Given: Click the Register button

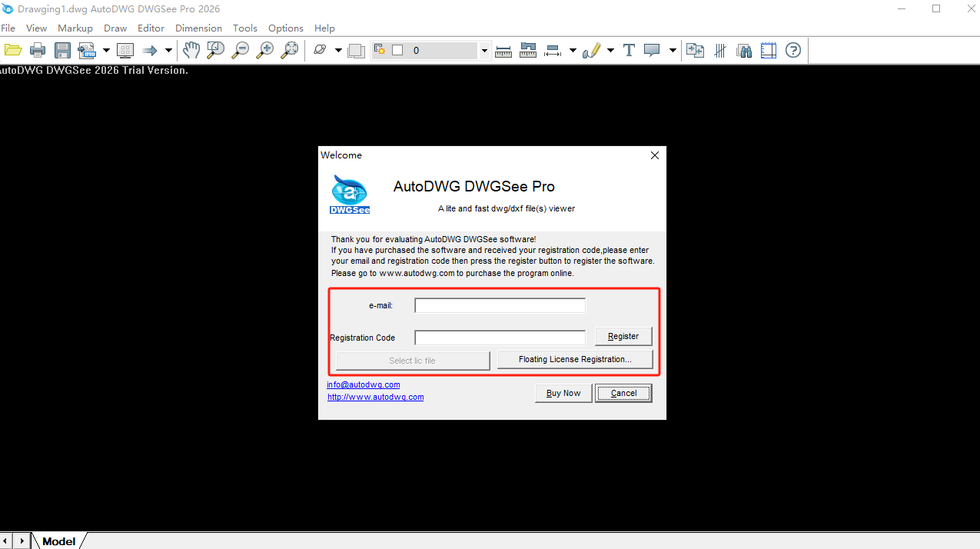Looking at the screenshot, I should tap(623, 336).
